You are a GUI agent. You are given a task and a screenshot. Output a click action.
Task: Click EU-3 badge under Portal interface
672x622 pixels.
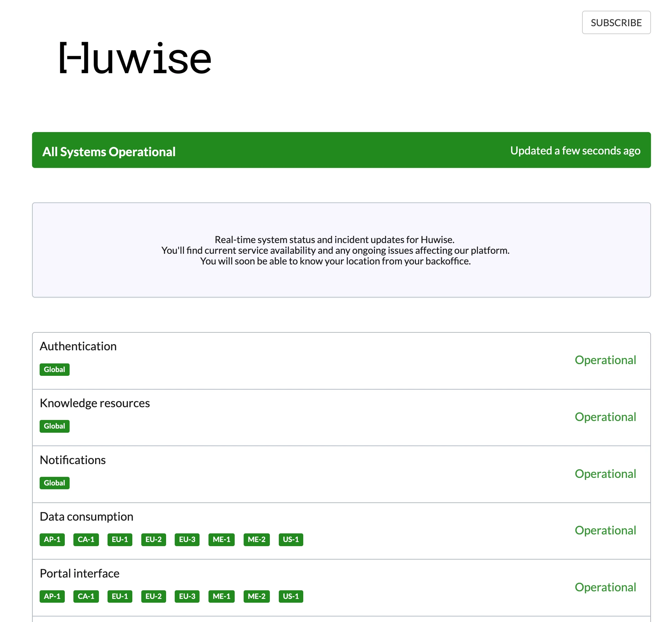[x=187, y=596]
